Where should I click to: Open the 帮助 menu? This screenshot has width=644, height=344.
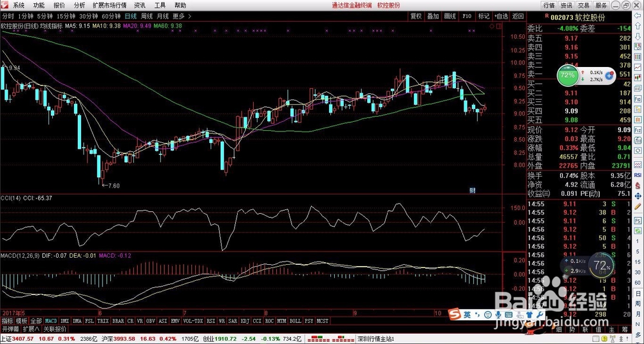click(180, 5)
